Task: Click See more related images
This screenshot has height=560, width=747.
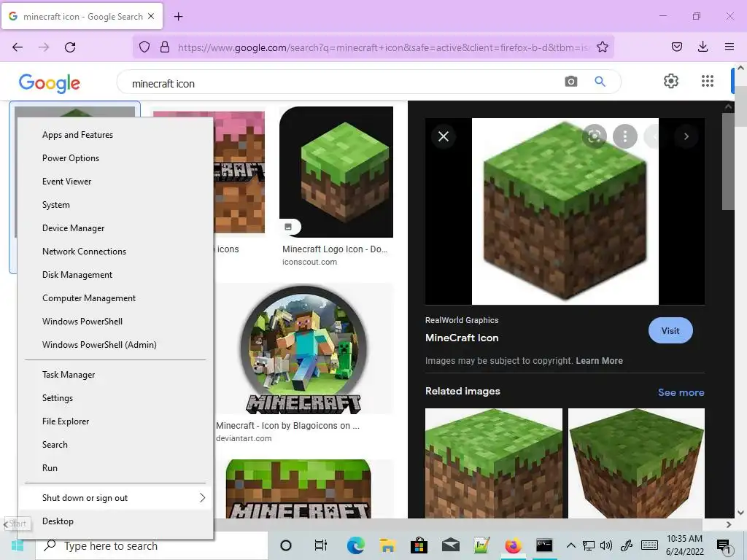Action: 681,392
